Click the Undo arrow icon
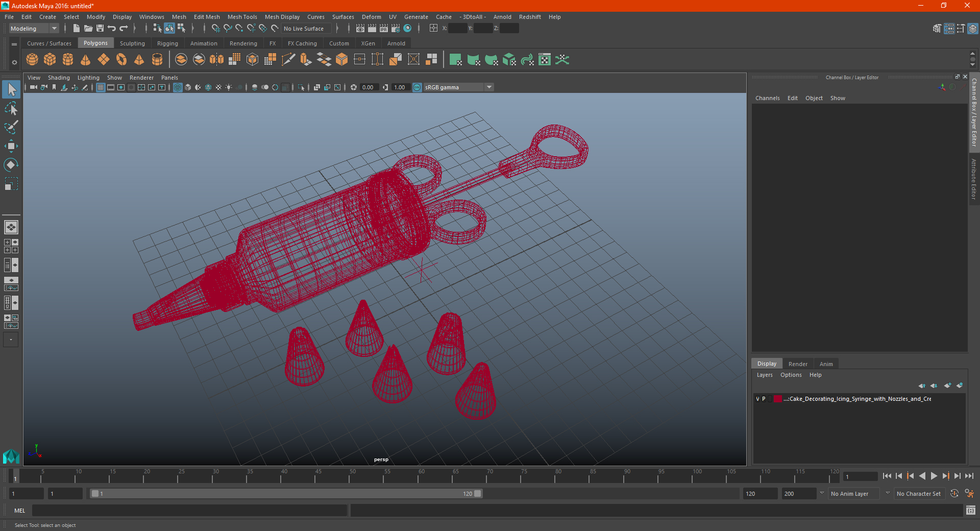Screen dimensions: 980x531 pyautogui.click(x=112, y=29)
